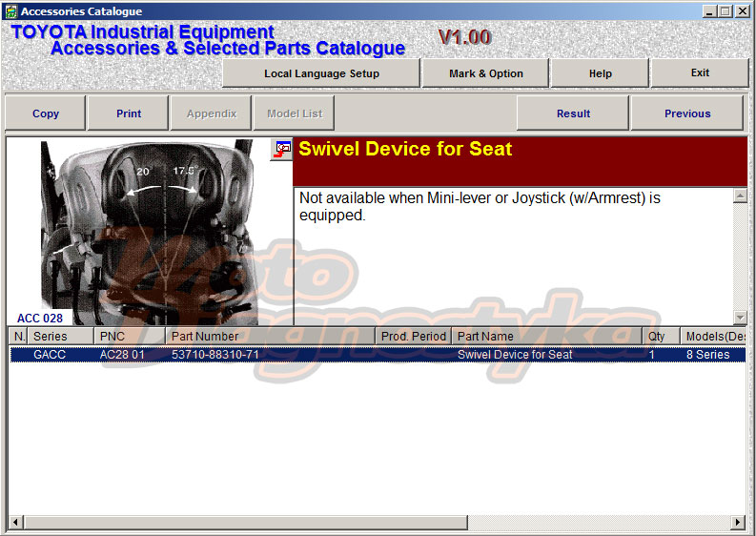This screenshot has width=756, height=536.
Task: Click the N. column header
Action: coord(19,337)
